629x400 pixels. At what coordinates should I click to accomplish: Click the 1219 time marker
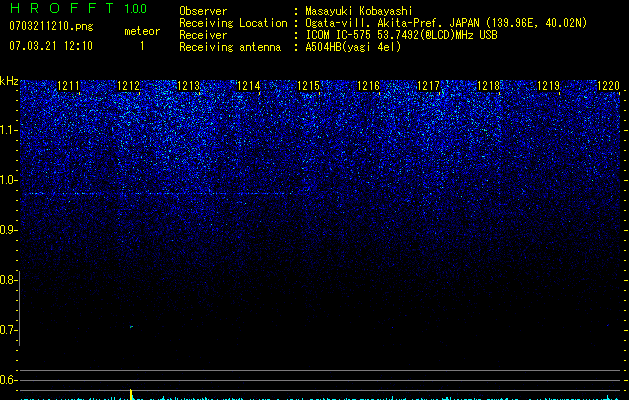pyautogui.click(x=548, y=86)
